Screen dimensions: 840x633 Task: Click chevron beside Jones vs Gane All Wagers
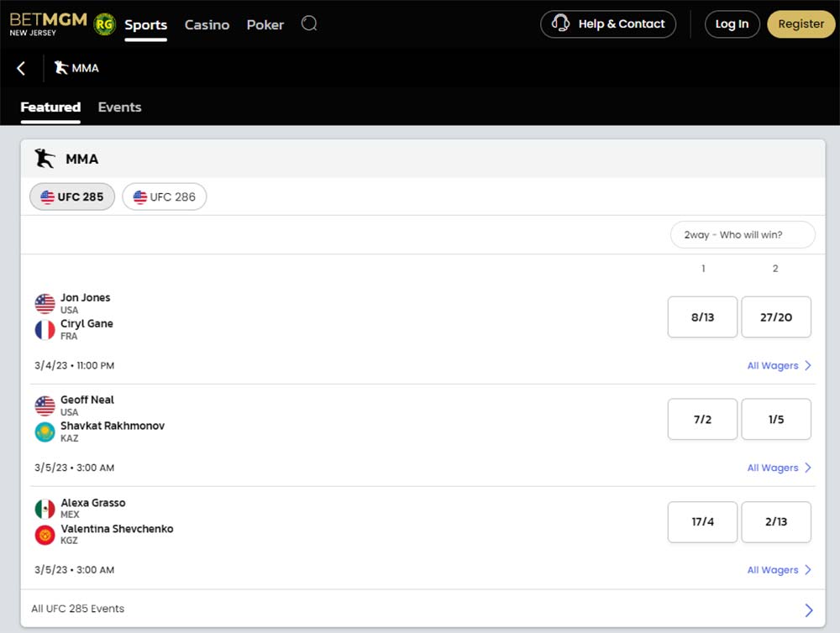808,365
